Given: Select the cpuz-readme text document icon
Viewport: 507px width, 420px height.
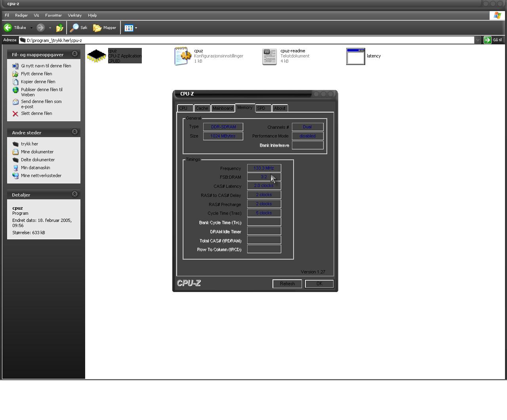Looking at the screenshot, I should pos(269,57).
